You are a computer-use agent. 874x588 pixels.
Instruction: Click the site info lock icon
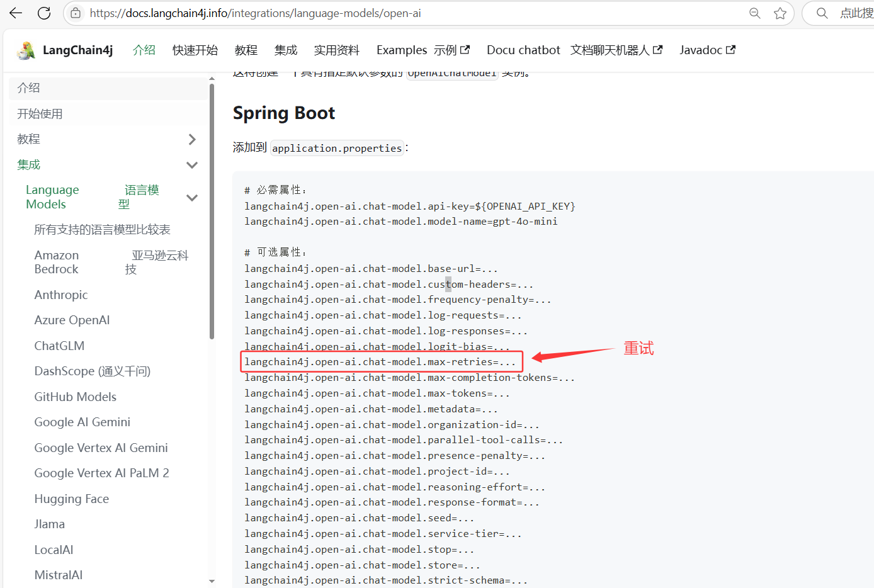(76, 13)
